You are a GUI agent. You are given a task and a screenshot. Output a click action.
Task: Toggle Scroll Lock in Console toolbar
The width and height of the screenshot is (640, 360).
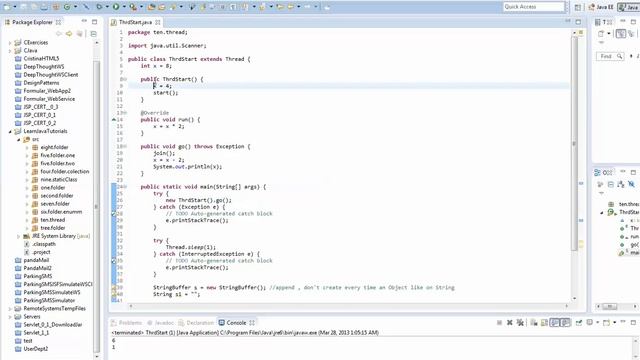coord(544,323)
